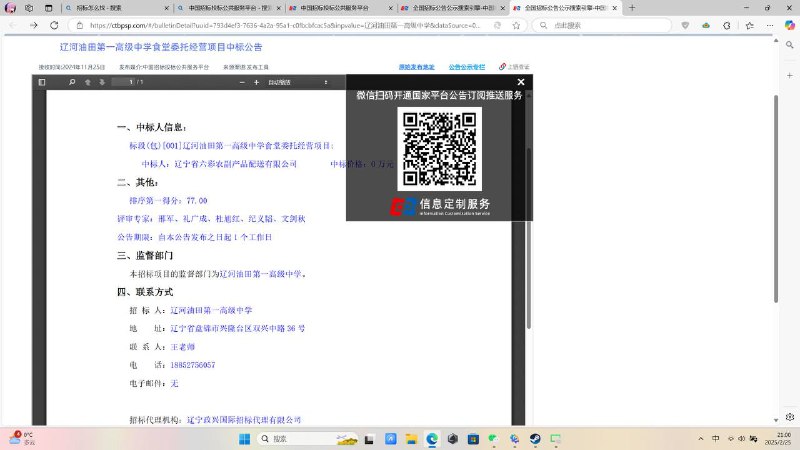Switch to the 招标怎么找 - 搜索 tab
This screenshot has height=450, width=800.
pyautogui.click(x=116, y=8)
